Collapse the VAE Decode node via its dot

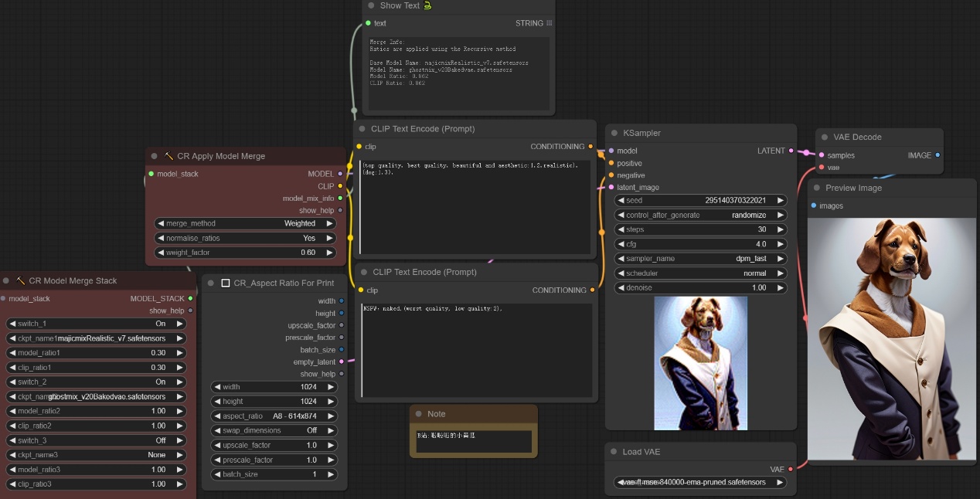[824, 137]
